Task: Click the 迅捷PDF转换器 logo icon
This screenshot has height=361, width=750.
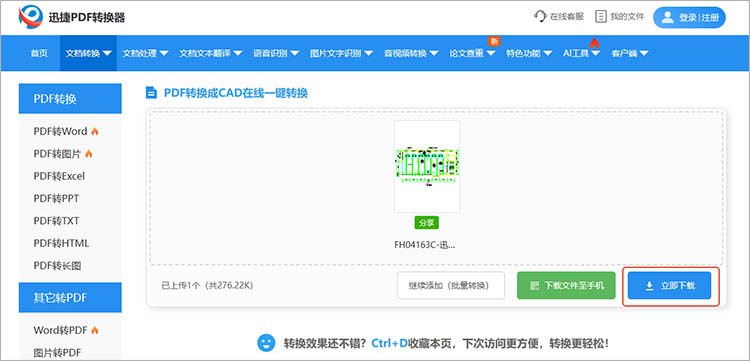Action: [x=31, y=17]
